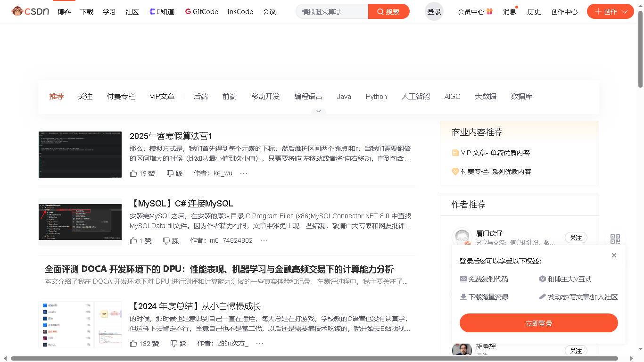This screenshot has width=644, height=362.
Task: Follow author 胡争辉
Action: tap(576, 351)
